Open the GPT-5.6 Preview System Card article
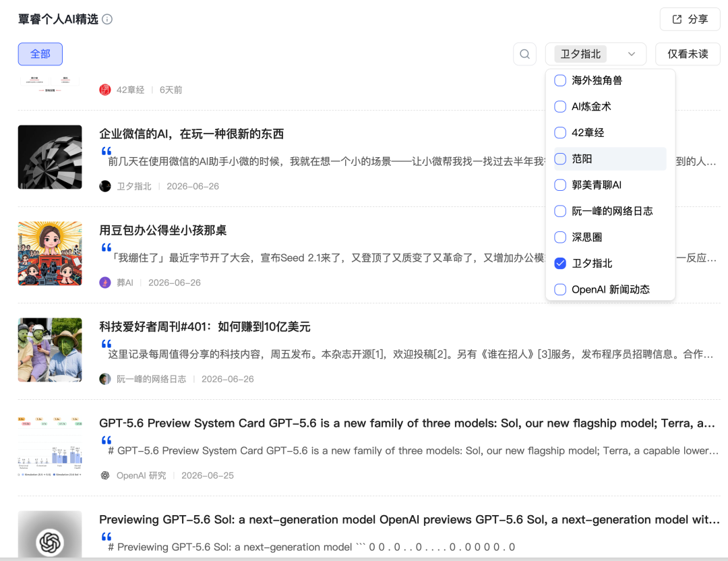This screenshot has width=728, height=561. tap(406, 423)
